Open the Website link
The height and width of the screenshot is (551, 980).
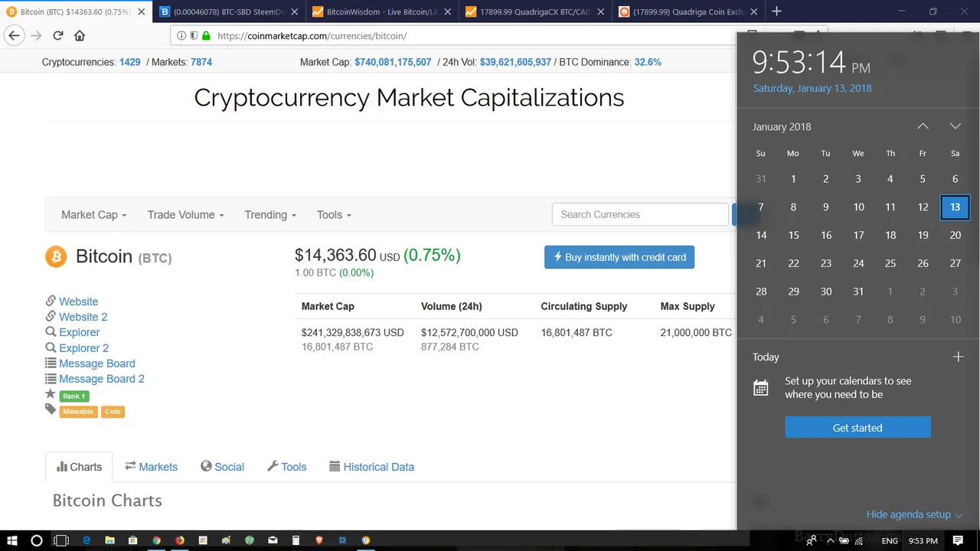tap(78, 302)
